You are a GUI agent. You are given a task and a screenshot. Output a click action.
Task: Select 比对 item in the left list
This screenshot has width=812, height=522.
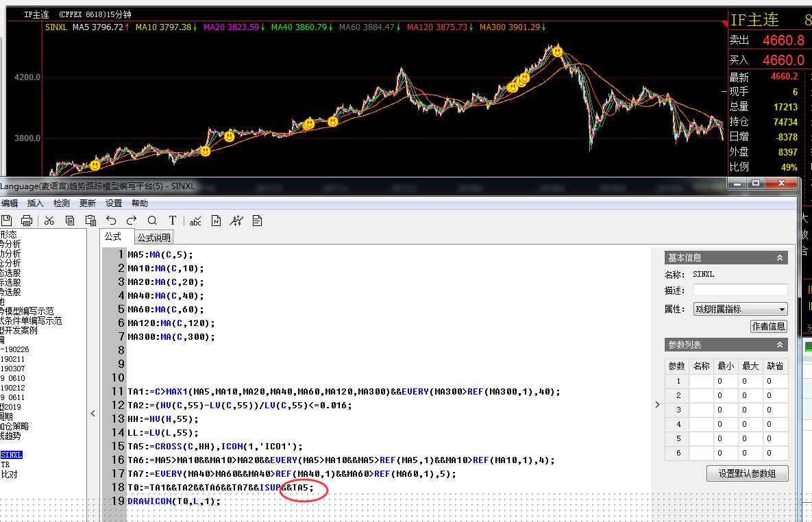(10, 474)
